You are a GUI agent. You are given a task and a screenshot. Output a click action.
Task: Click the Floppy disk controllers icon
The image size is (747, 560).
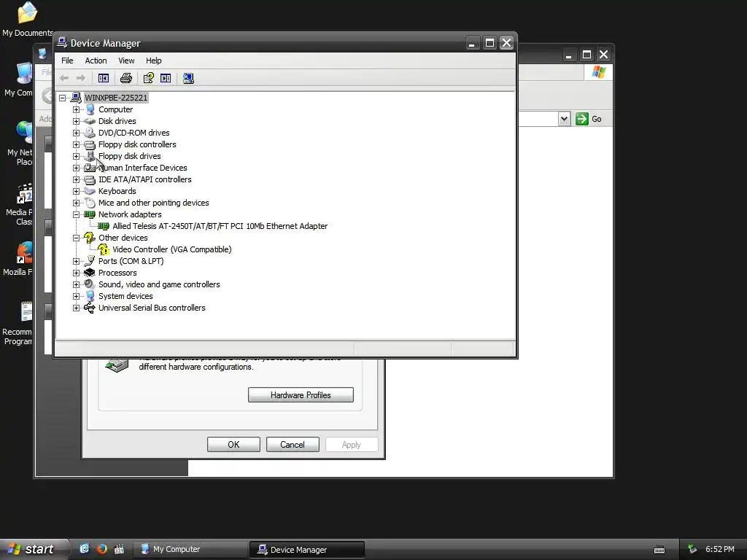(90, 144)
